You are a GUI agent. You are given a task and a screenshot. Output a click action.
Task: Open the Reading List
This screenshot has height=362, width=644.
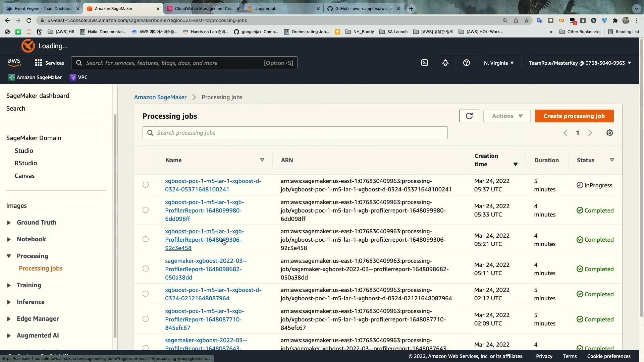(x=624, y=32)
